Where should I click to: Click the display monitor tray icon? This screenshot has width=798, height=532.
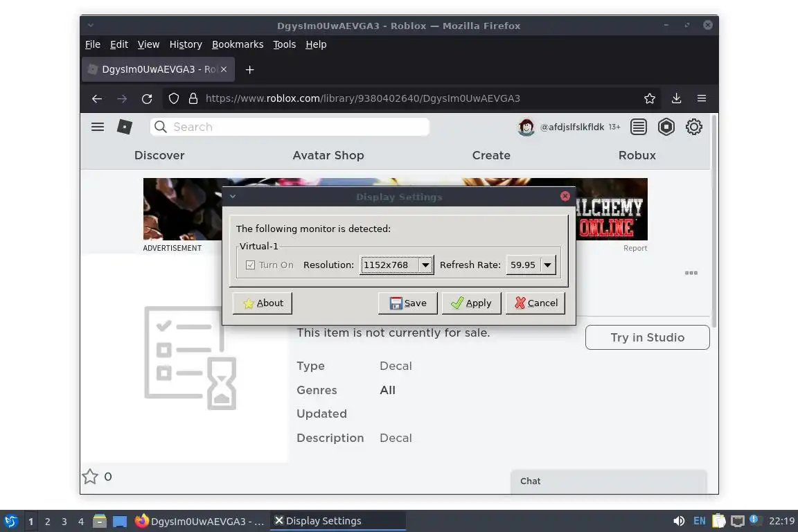click(738, 521)
